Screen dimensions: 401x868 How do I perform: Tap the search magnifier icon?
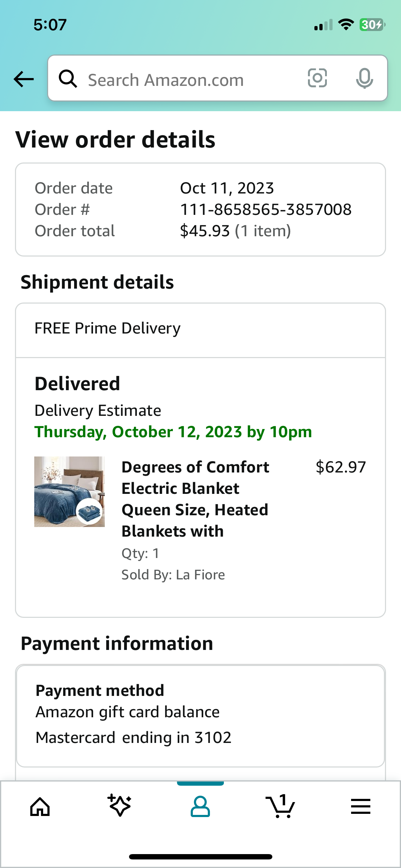click(68, 78)
